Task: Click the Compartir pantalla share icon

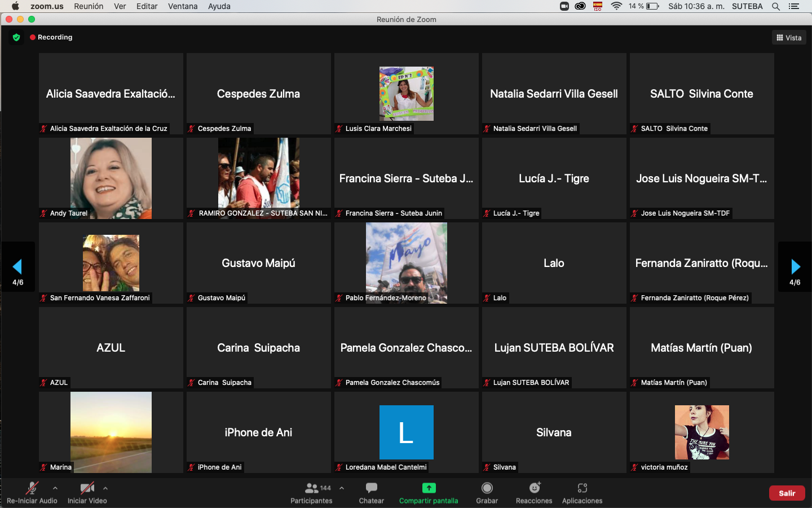Action: pos(429,489)
